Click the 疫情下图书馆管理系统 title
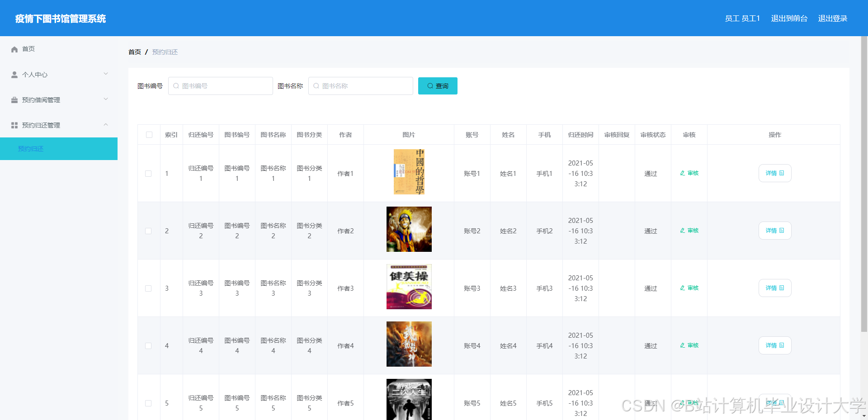Image resolution: width=868 pixels, height=420 pixels. click(x=61, y=19)
